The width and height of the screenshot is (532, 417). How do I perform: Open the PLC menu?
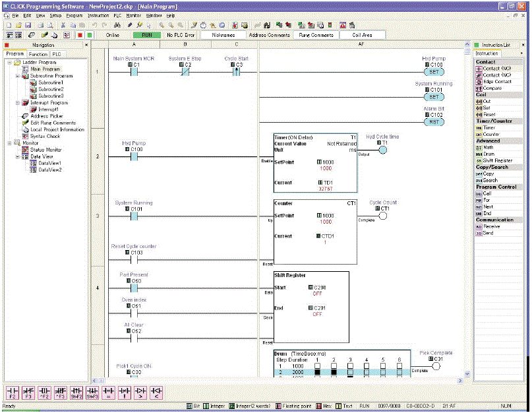(117, 15)
